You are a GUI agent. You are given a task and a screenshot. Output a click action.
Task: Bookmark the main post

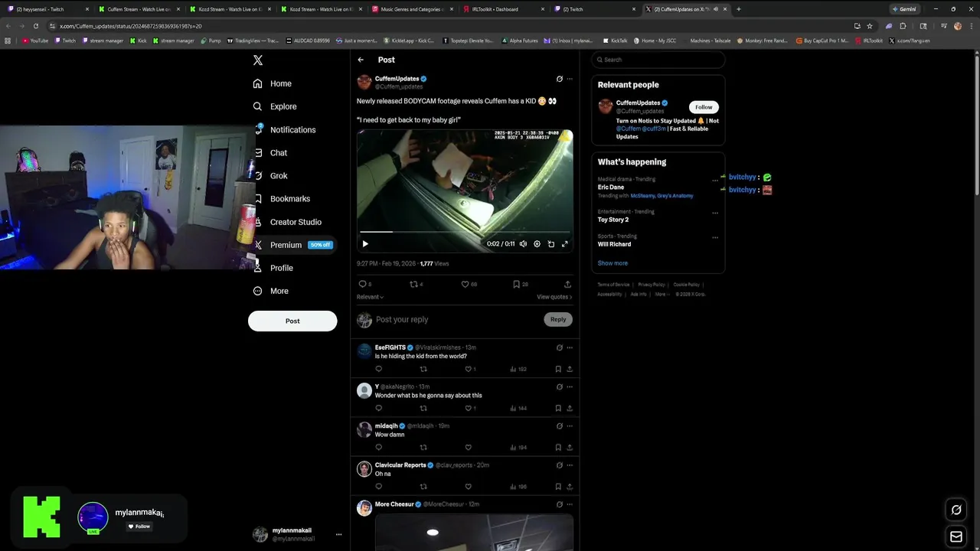point(517,284)
